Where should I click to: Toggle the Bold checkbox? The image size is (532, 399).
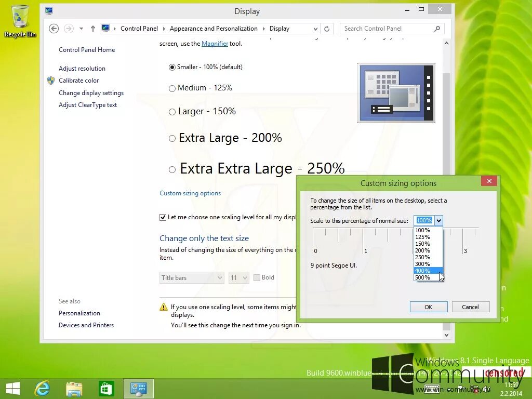257,277
